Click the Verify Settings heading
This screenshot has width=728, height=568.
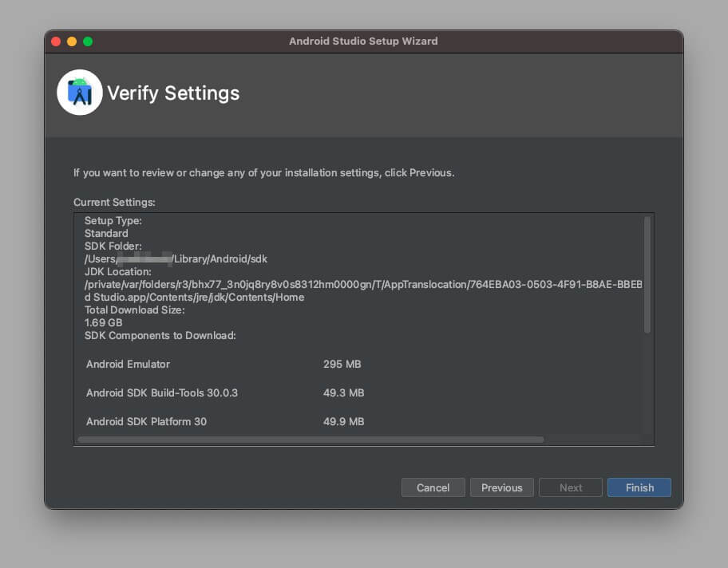point(173,93)
